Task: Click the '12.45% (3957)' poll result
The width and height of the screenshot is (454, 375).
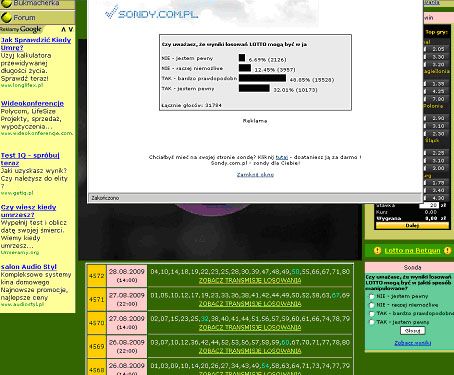Action: click(275, 70)
